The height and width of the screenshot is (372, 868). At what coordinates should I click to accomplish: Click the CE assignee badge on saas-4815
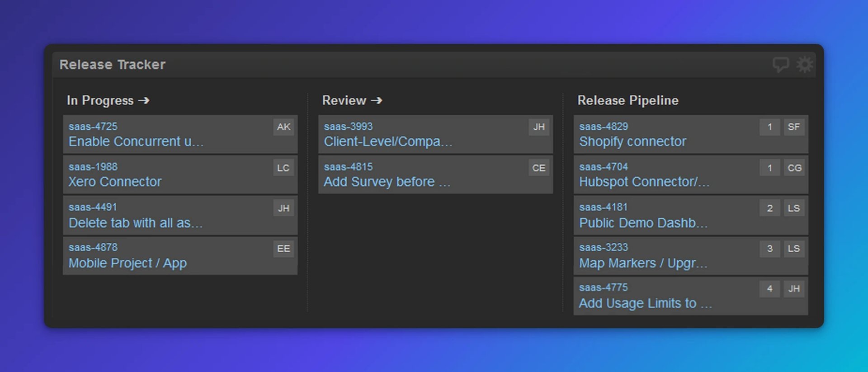(x=539, y=168)
